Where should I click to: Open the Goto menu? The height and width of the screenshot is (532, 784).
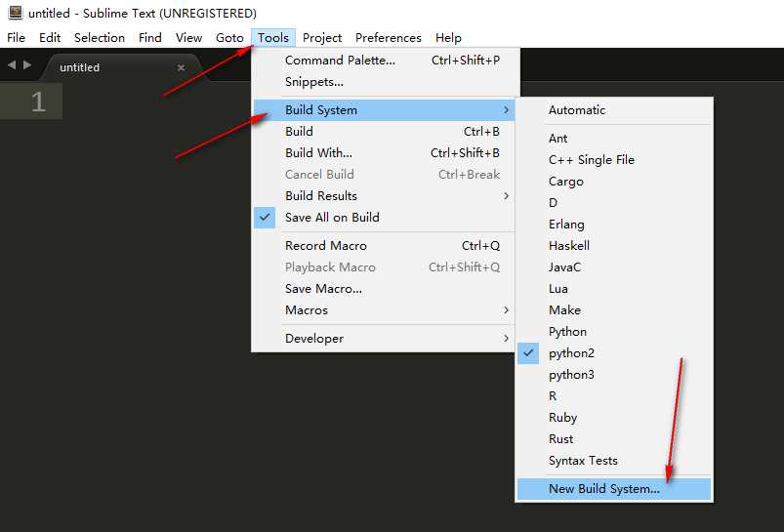(x=229, y=38)
